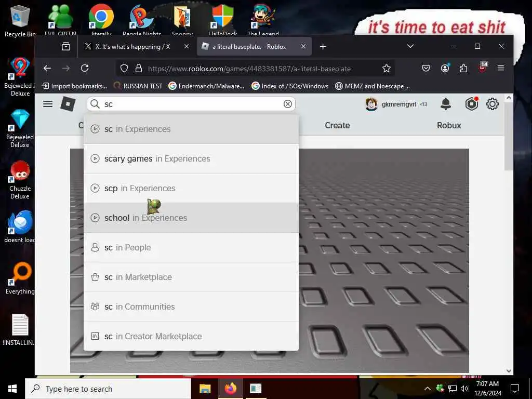
Task: Select the Recycle Bin desktop icon
Action: coord(20,21)
